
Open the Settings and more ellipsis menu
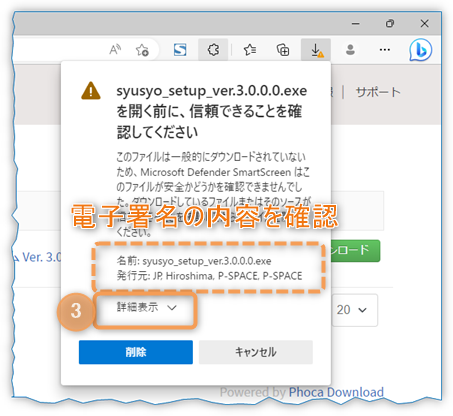coord(385,50)
